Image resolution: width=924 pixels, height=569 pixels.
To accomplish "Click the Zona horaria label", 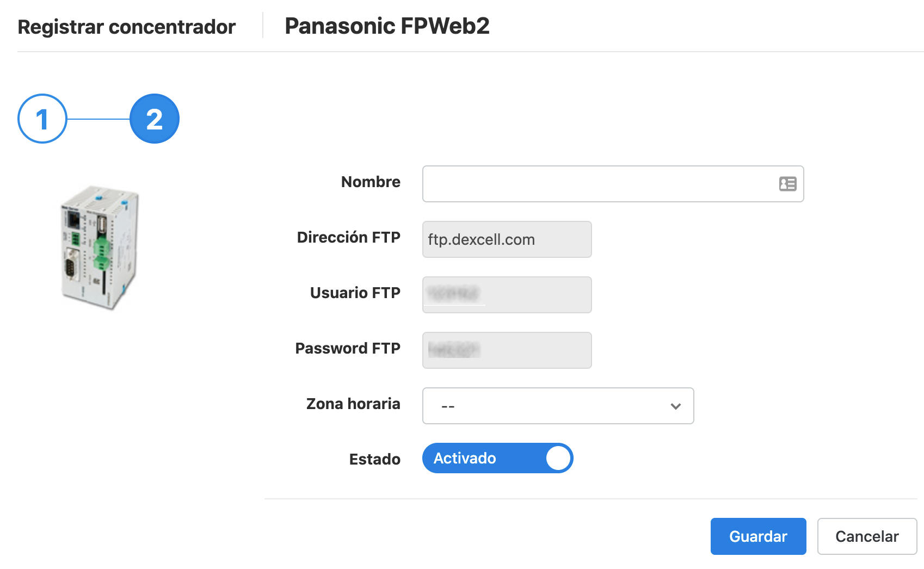I will coord(353,404).
